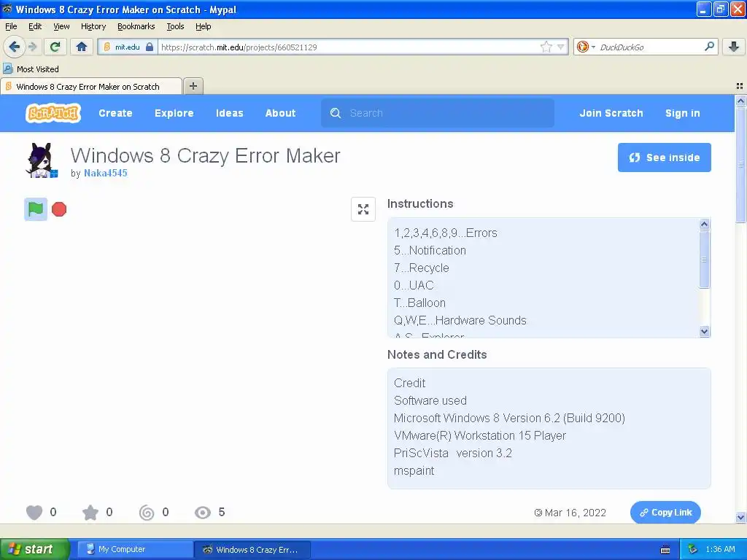
Task: Click the padlock site security icon
Action: coord(149,47)
